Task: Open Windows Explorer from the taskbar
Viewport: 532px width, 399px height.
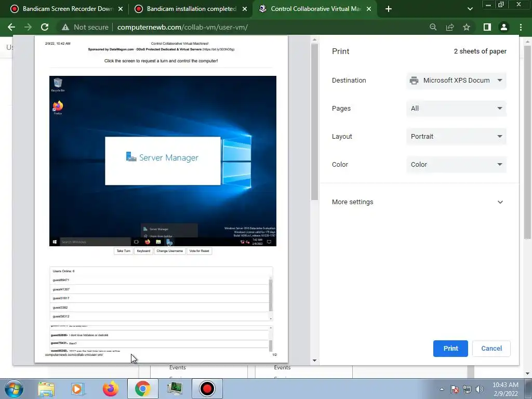Action: point(46,389)
